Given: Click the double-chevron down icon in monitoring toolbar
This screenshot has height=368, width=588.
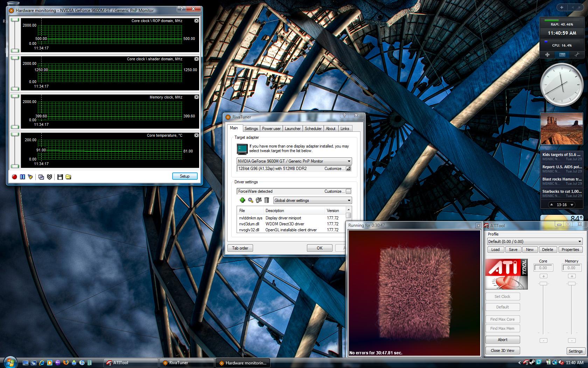Looking at the screenshot, I should 49,177.
